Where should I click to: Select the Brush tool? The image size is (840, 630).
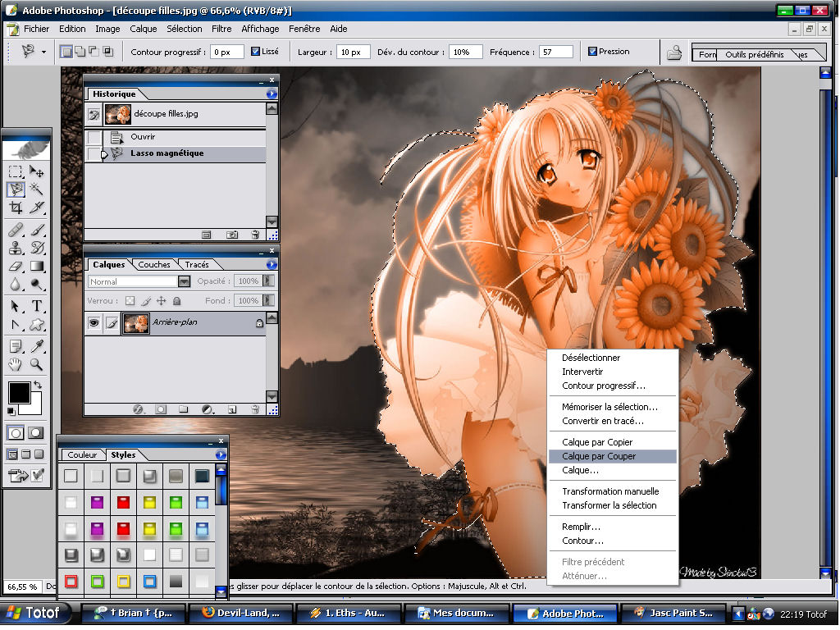click(36, 230)
